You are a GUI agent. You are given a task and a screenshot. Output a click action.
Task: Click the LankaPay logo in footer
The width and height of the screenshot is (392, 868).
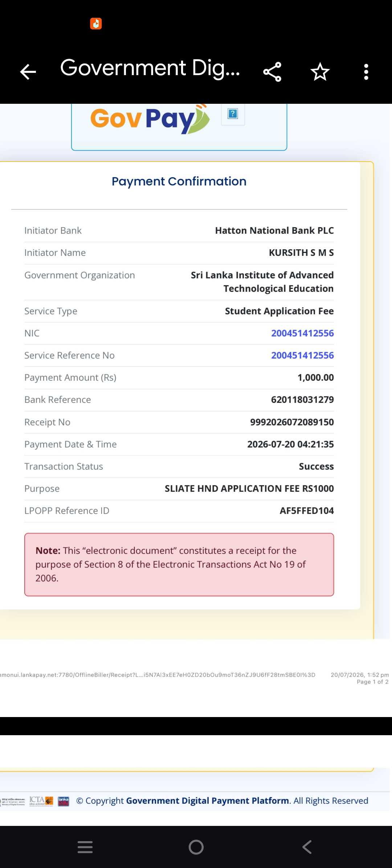(64, 801)
